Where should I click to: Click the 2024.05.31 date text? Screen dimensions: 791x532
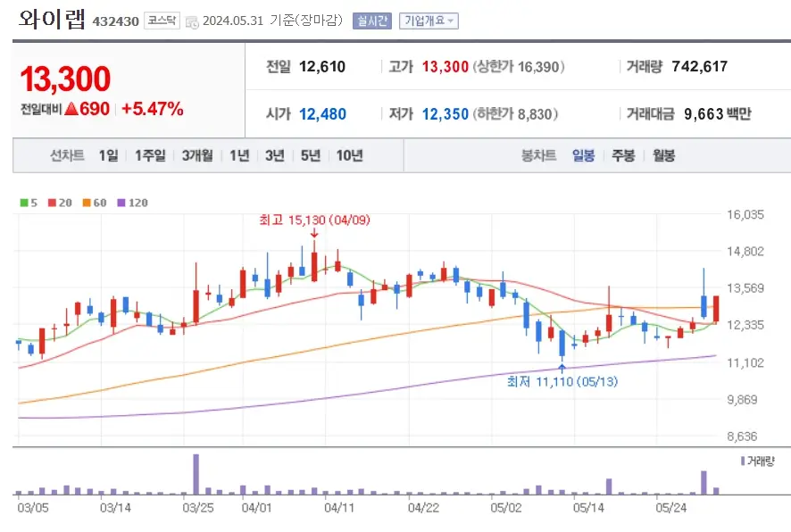click(233, 21)
